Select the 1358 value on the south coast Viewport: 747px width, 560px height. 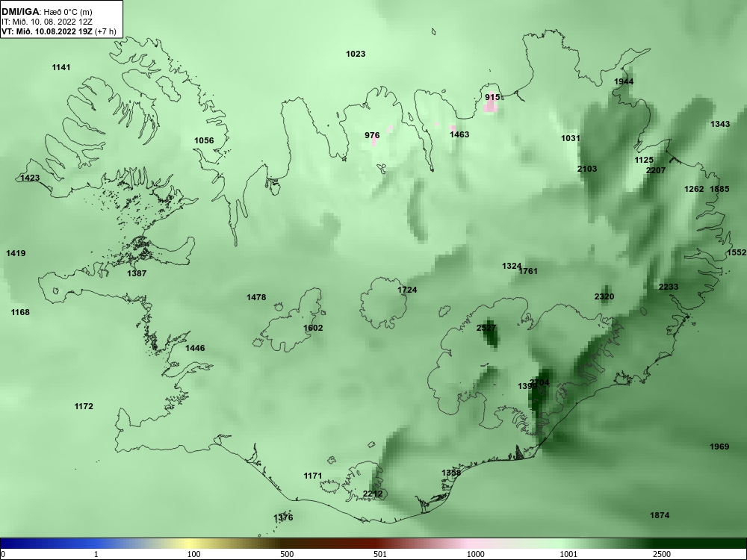(451, 473)
